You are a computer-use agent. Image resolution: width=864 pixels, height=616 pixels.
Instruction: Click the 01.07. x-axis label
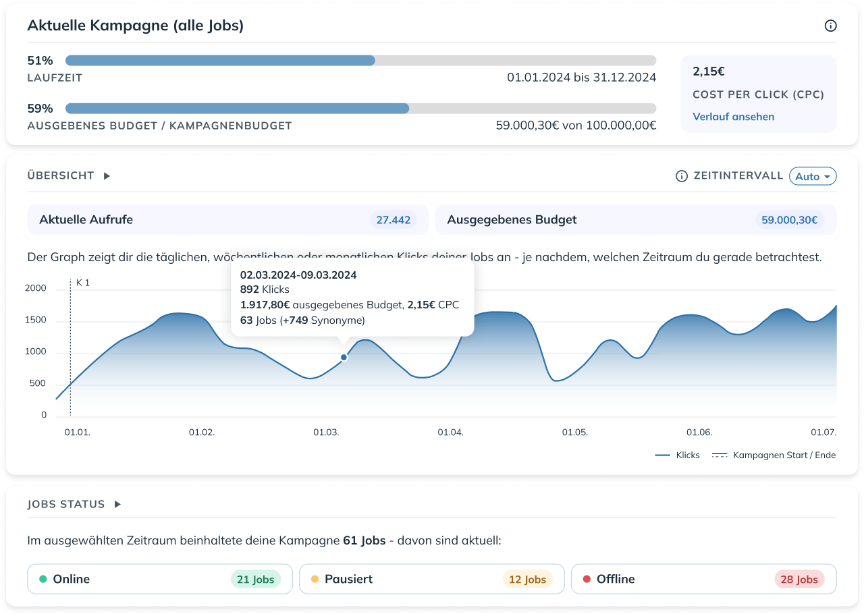[823, 432]
